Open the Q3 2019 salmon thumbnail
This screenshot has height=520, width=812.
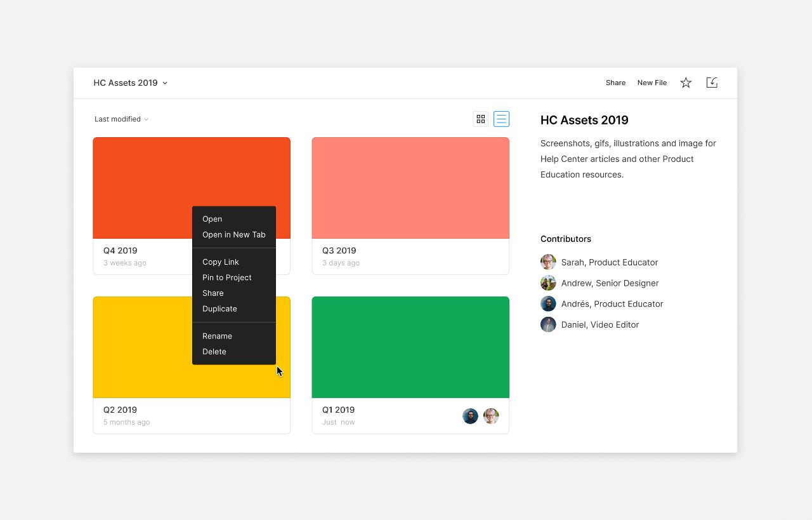410,188
